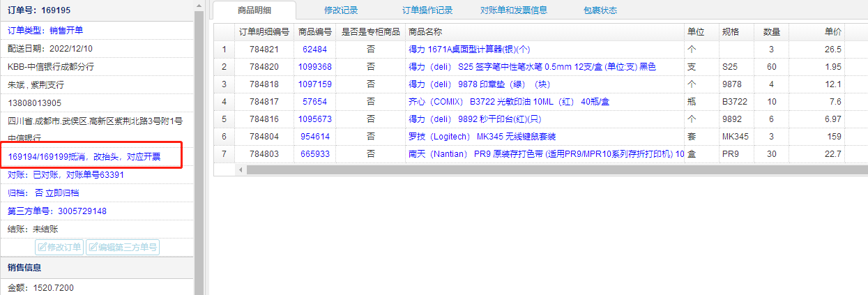Click the 订单类型：销售开单 text
Image resolution: width=868 pixels, height=295 pixels.
[x=45, y=31]
